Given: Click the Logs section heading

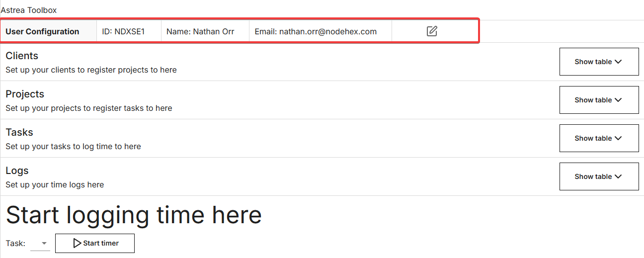Looking at the screenshot, I should tap(17, 171).
